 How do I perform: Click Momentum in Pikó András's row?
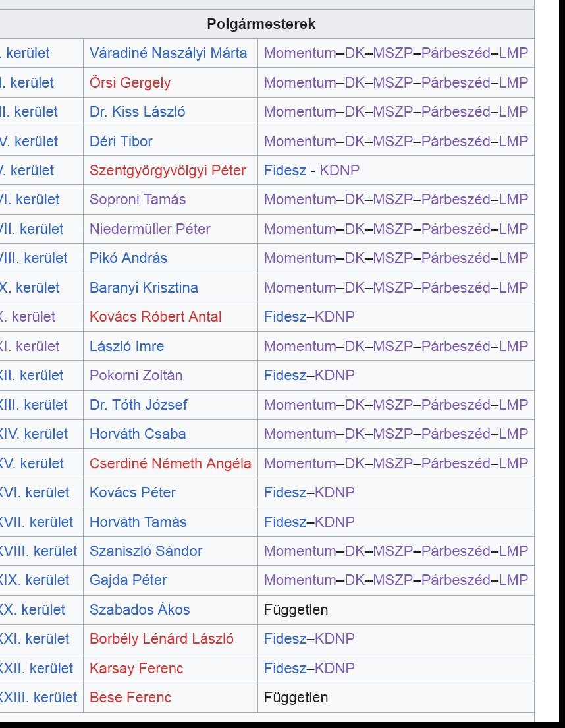pos(300,258)
